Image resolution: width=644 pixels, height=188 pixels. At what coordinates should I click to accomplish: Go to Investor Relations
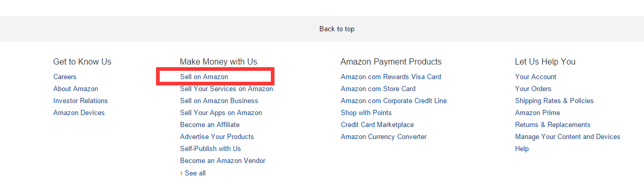80,101
